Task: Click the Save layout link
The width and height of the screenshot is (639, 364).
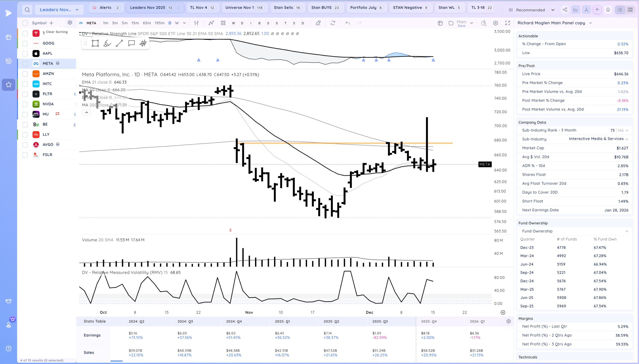Action: click(461, 26)
